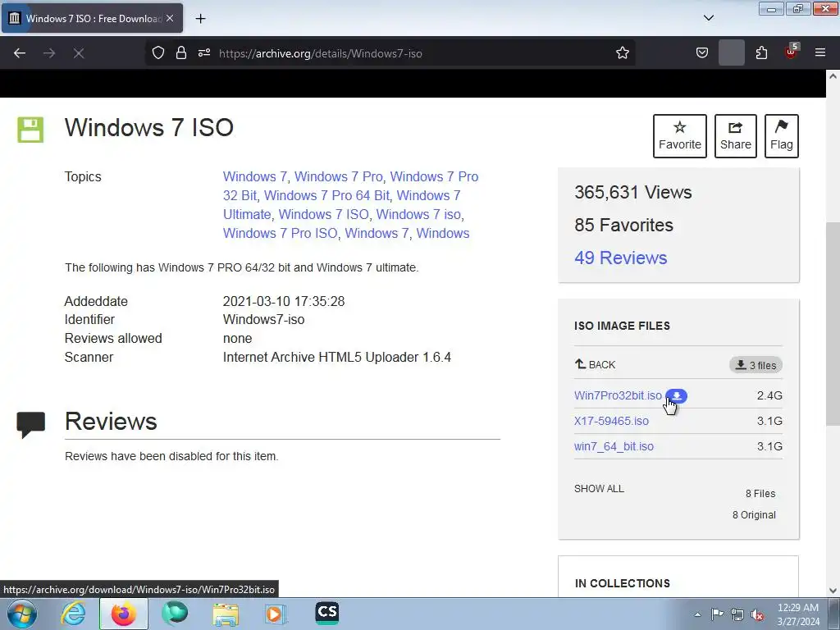Click the scrollbar up arrow

[833, 76]
